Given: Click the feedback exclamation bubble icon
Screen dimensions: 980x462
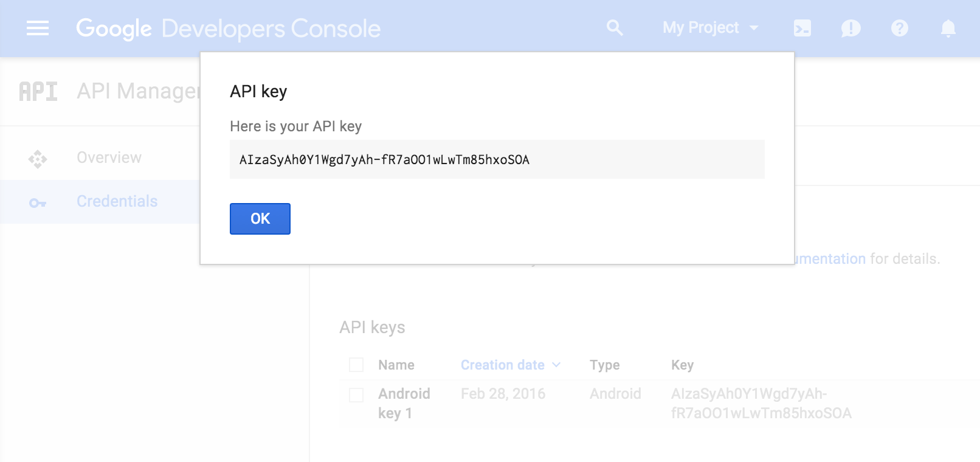Looking at the screenshot, I should click(x=851, y=28).
